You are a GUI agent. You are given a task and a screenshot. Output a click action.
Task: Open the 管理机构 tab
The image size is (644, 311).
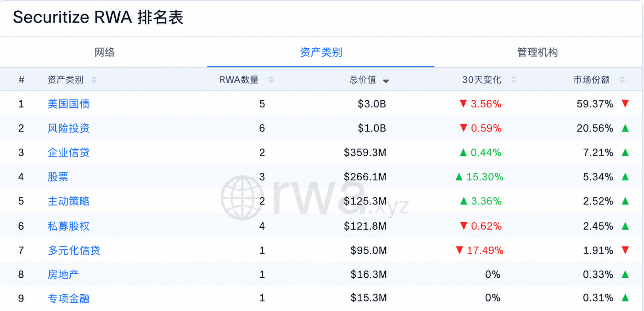coord(537,52)
